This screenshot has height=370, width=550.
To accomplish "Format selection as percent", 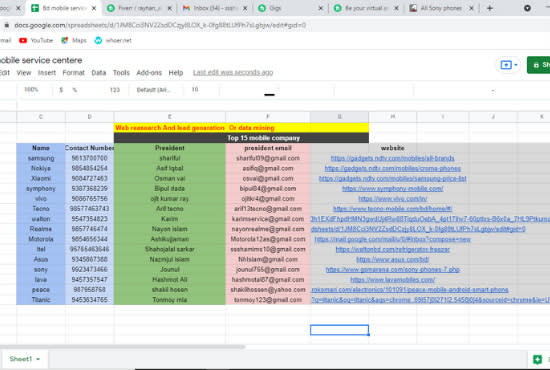I will [74, 90].
